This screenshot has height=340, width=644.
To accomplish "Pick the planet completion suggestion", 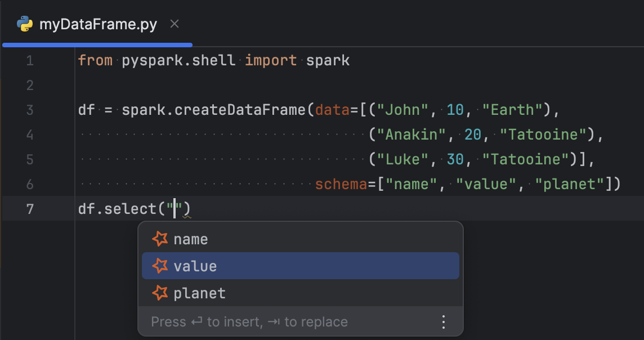I will (x=200, y=293).
